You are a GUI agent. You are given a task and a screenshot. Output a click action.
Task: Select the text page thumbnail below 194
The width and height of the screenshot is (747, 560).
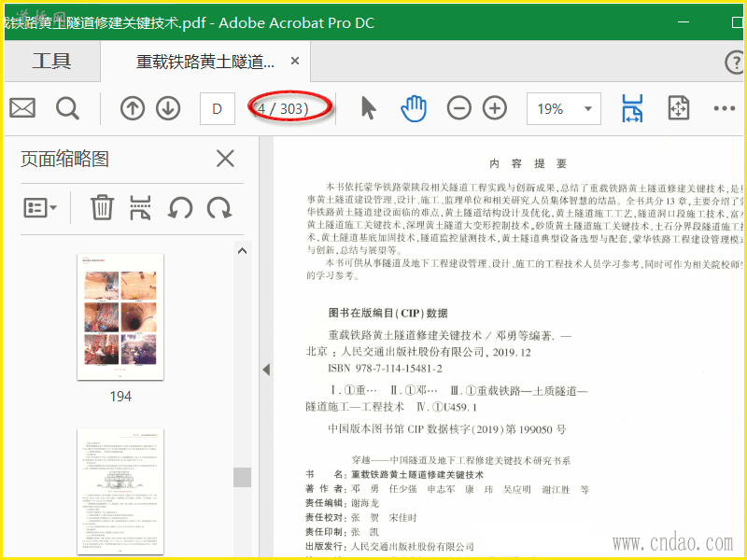pyautogui.click(x=120, y=492)
